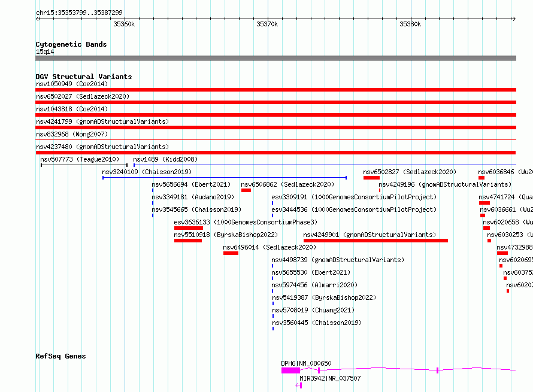The height and width of the screenshot is (392, 533).
Task: Select the nsv6502027 (Sedlazeck2020) red bar
Action: click(x=275, y=102)
